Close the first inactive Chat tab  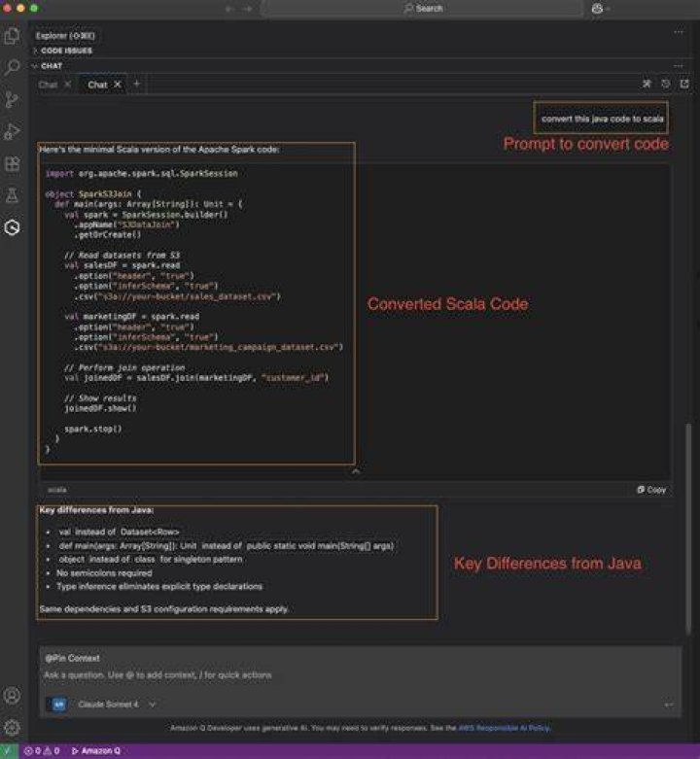68,85
